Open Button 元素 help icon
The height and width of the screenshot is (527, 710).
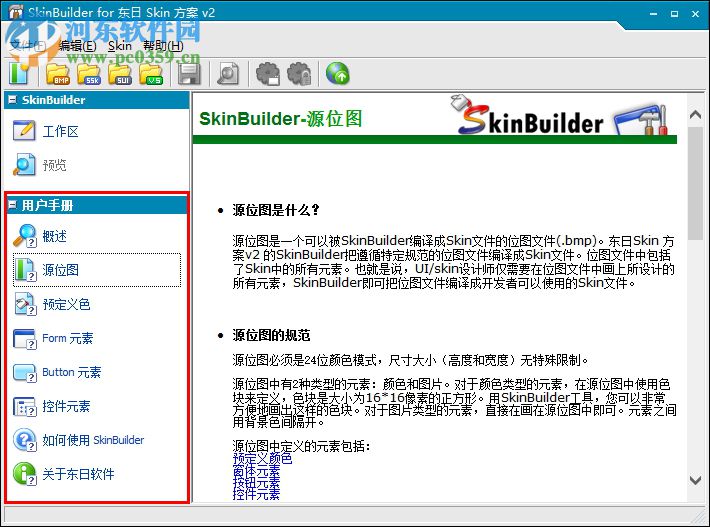pos(25,372)
